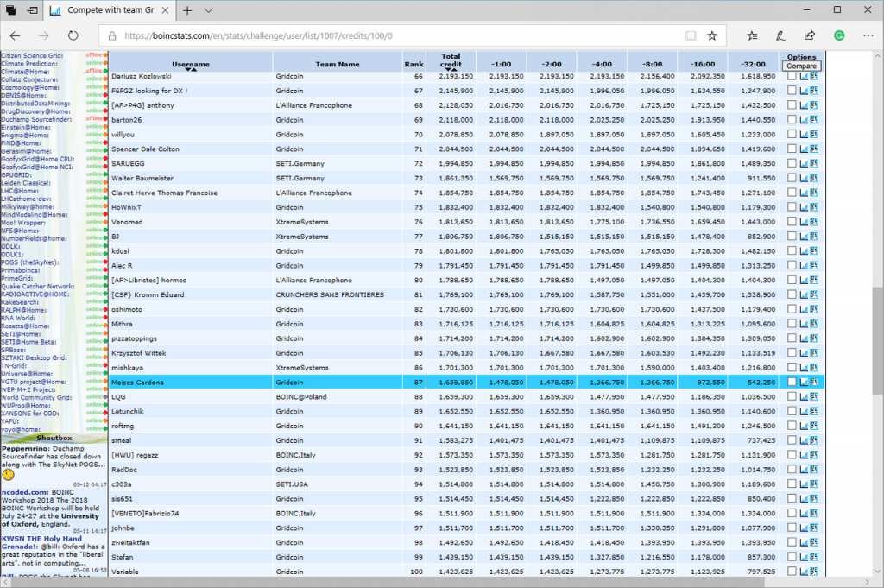The width and height of the screenshot is (884, 588).
Task: Check compare box for Alec R
Action: coord(792,265)
